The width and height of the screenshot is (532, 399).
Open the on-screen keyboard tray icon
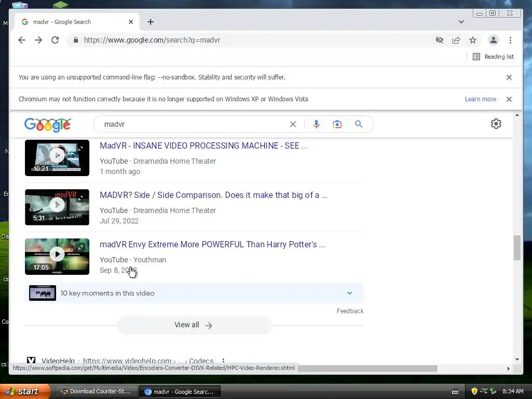[x=455, y=392]
